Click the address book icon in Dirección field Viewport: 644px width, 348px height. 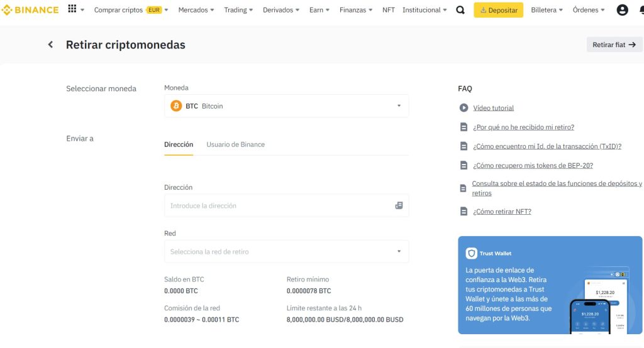click(399, 205)
